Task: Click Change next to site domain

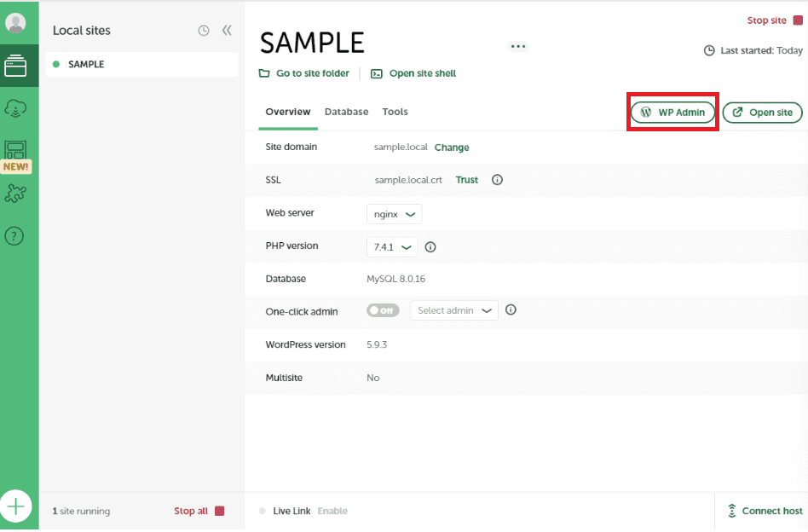Action: (452, 147)
